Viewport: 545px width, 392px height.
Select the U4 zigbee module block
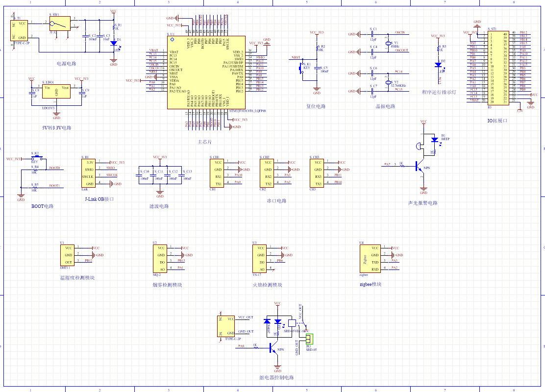click(x=370, y=259)
